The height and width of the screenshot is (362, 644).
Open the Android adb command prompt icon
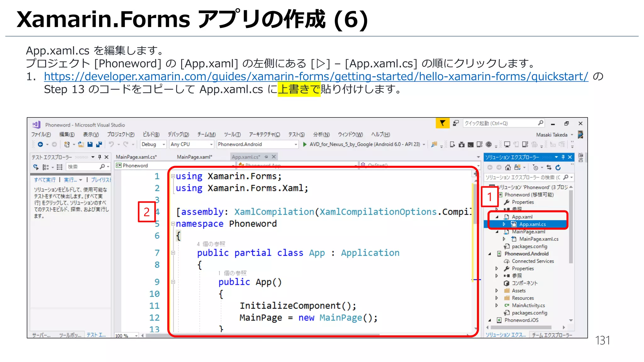point(470,145)
